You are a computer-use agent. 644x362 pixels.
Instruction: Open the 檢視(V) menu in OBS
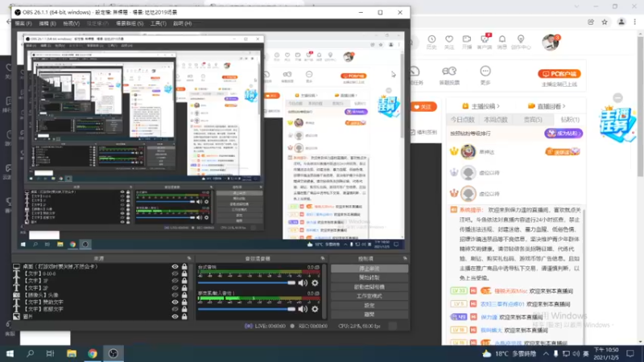(71, 23)
